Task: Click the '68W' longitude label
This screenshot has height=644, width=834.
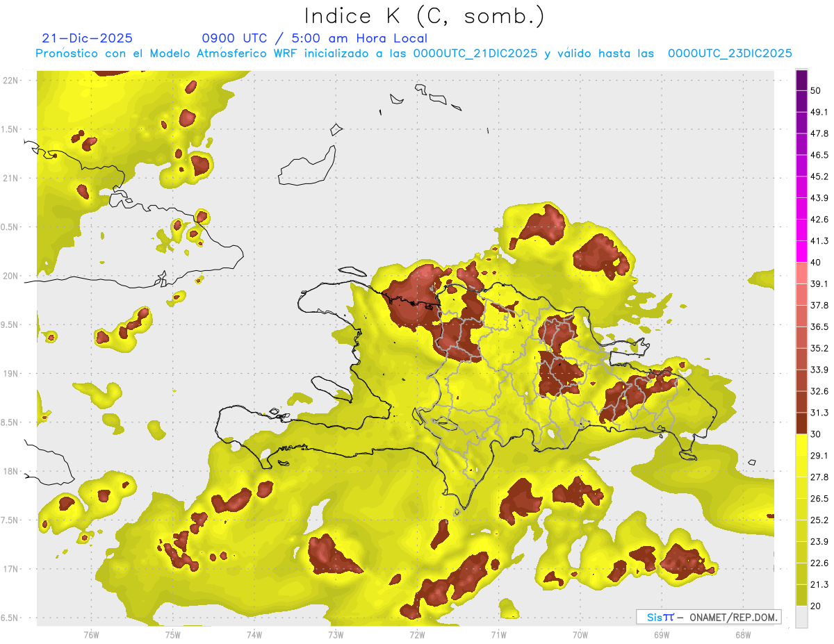Action: point(743,634)
